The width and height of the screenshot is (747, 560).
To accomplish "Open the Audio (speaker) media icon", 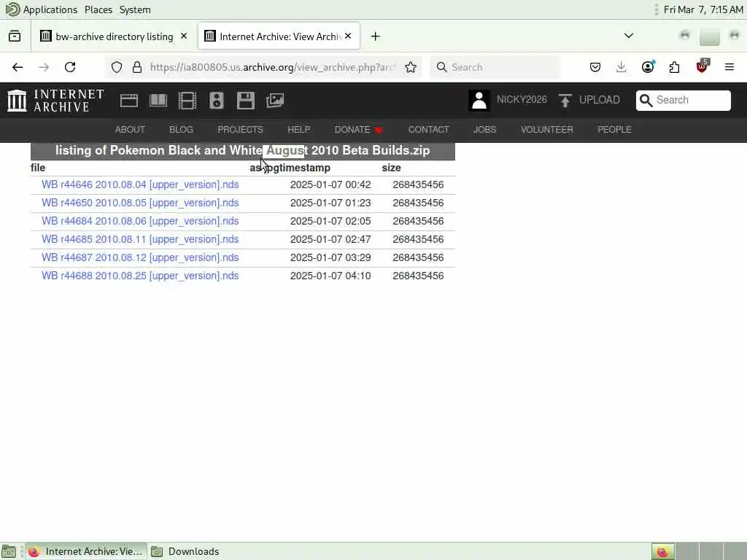I will tap(216, 101).
